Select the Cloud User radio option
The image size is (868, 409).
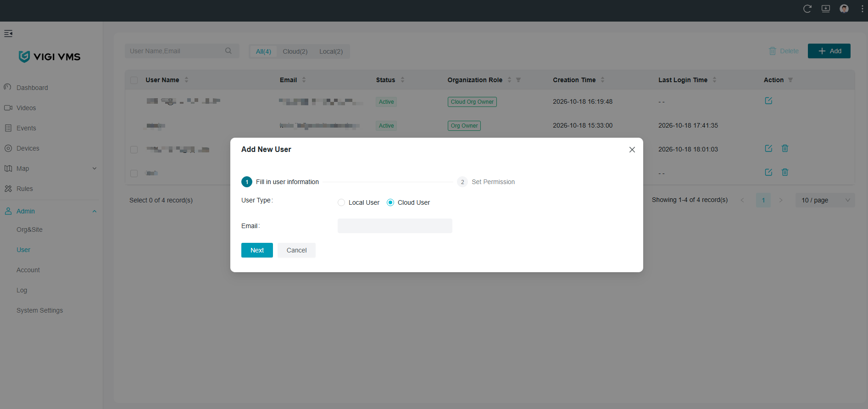[390, 202]
